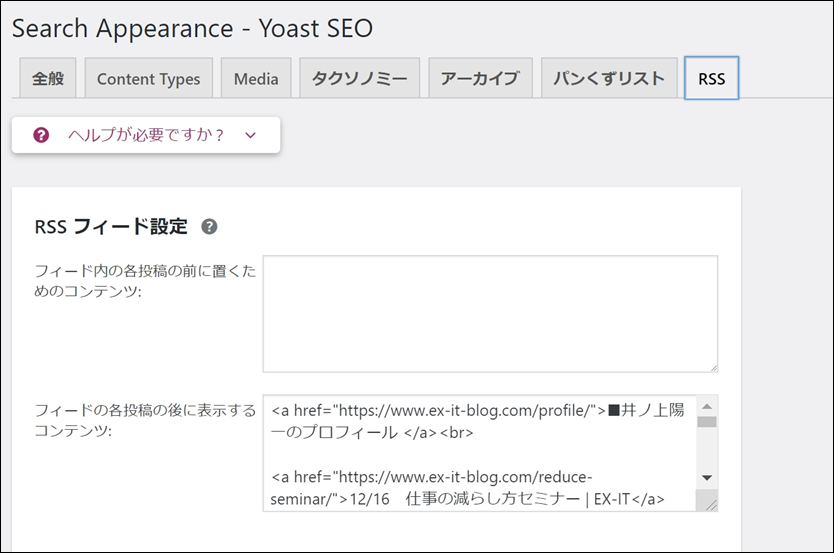The height and width of the screenshot is (553, 834).
Task: Select the タクソノミー tab
Action: (360, 78)
